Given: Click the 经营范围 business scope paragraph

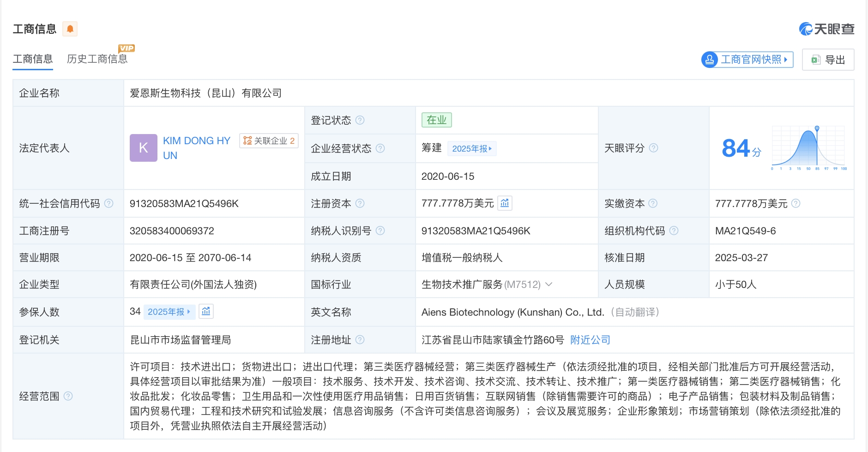Looking at the screenshot, I should click(x=485, y=396).
